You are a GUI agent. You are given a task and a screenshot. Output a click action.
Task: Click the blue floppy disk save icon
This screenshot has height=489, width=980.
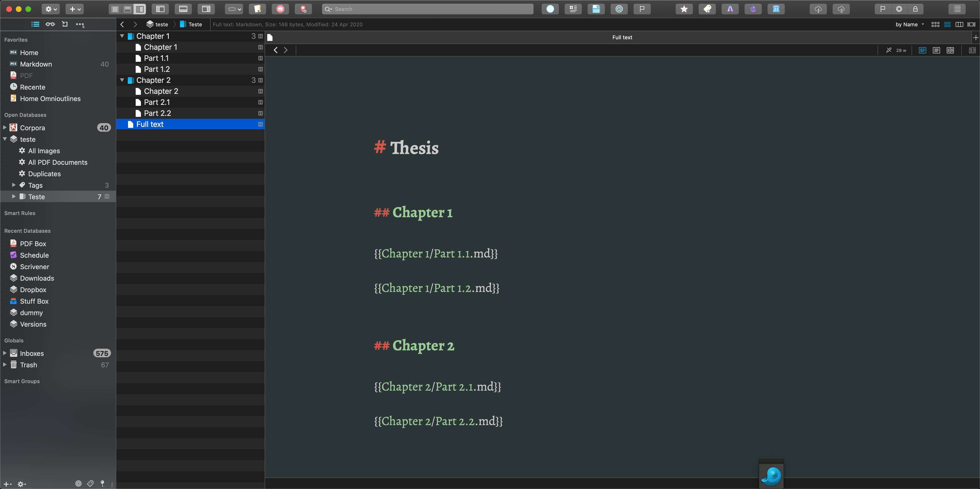point(596,9)
